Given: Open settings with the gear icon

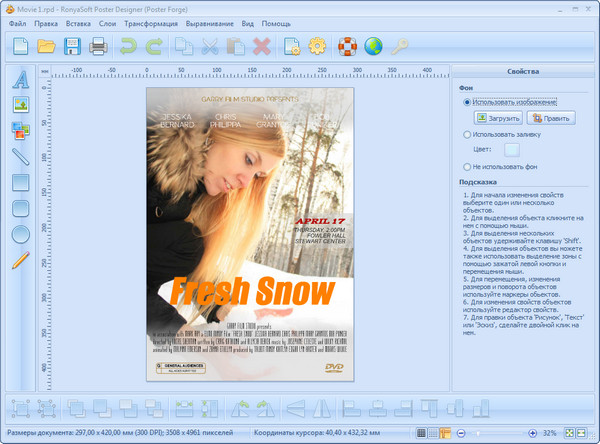Looking at the screenshot, I should click(x=317, y=45).
